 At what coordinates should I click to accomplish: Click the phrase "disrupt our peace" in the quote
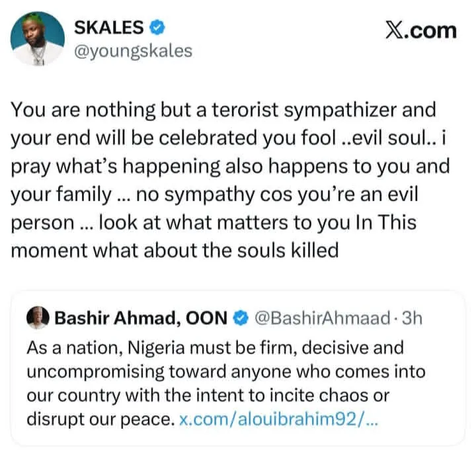pos(99,420)
